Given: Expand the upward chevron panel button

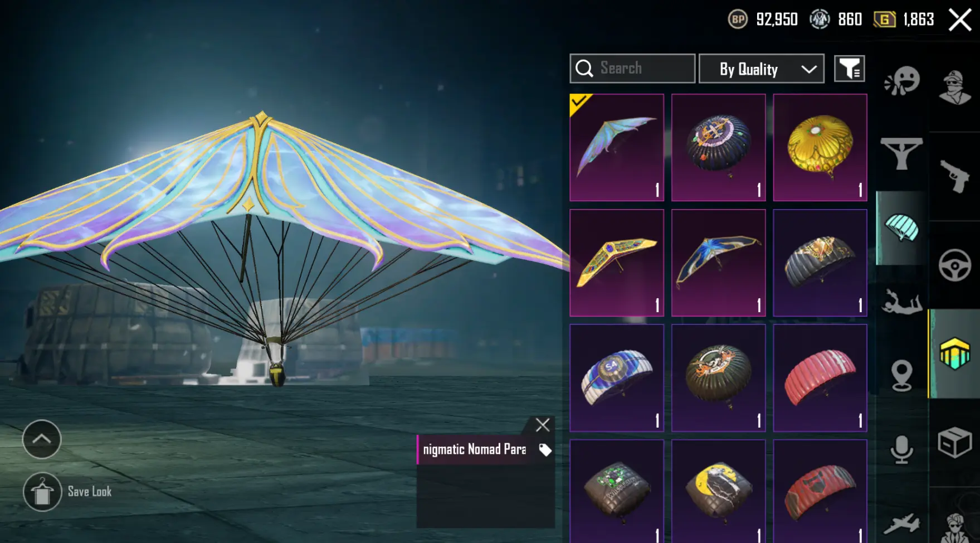Looking at the screenshot, I should point(42,439).
